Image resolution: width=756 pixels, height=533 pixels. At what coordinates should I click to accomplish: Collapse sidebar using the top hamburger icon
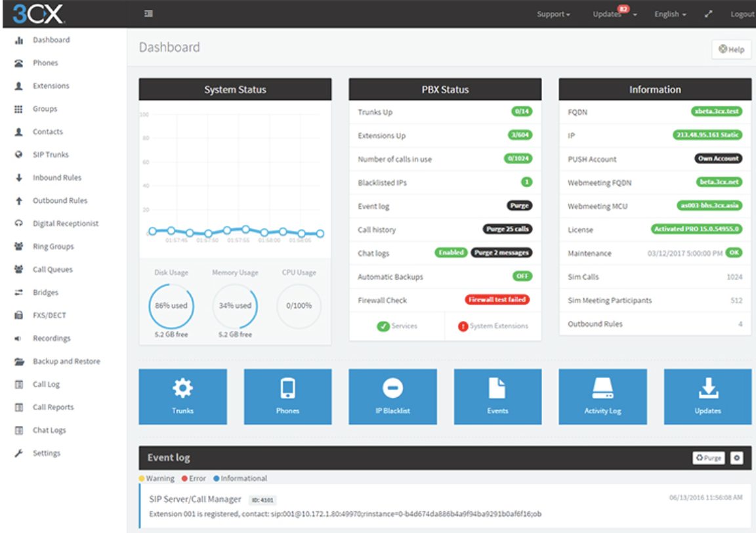[x=148, y=14]
